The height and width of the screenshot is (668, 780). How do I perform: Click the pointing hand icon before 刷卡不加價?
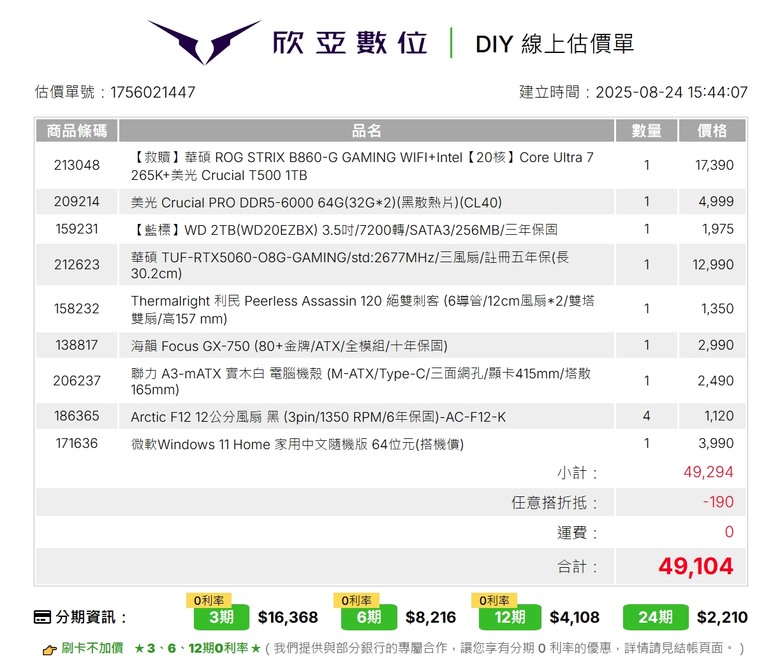tap(49, 649)
